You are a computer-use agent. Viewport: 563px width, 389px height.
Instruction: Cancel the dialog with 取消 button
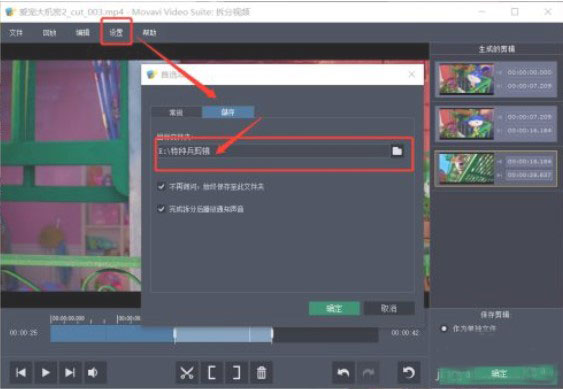[x=389, y=309]
